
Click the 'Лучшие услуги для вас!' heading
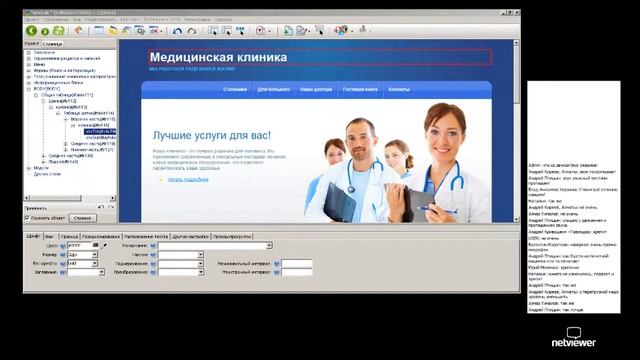212,136
